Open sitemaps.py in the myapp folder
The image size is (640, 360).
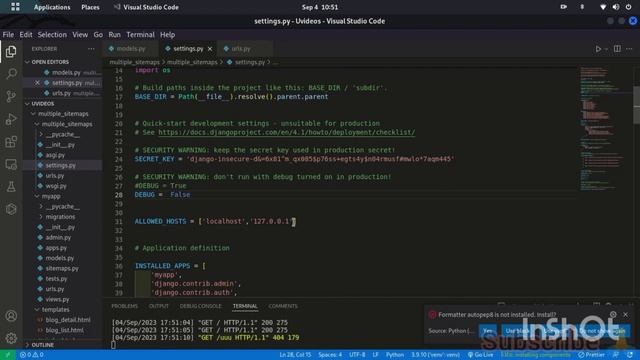[62, 269]
